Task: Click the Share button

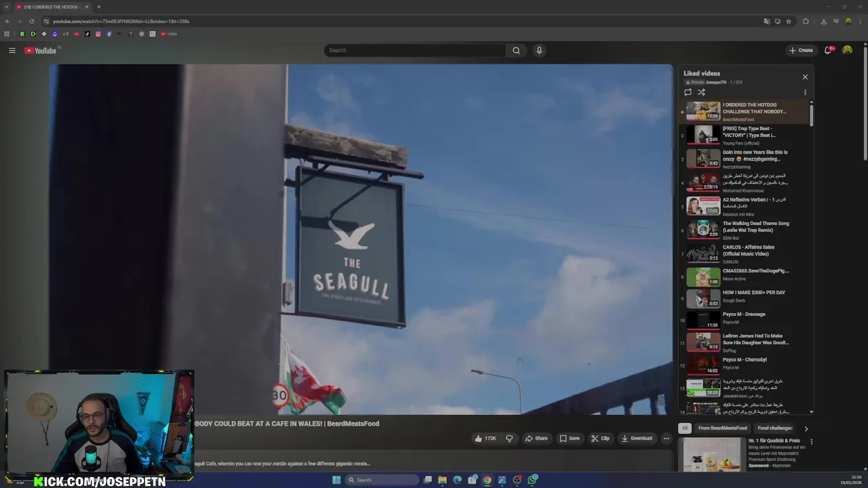Action: point(536,439)
